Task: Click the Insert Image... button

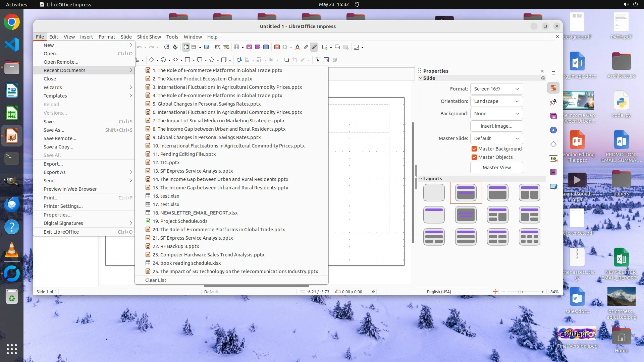Action: (x=496, y=126)
